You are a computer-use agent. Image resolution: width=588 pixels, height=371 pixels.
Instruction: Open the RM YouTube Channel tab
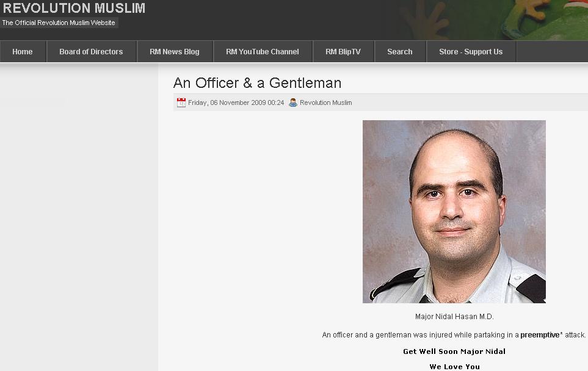tap(263, 52)
